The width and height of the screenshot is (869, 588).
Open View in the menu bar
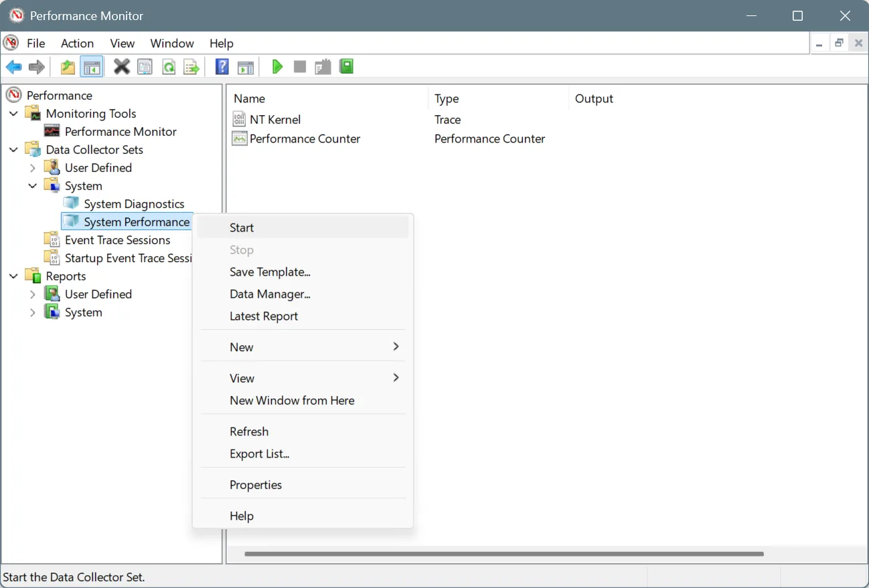[122, 43]
